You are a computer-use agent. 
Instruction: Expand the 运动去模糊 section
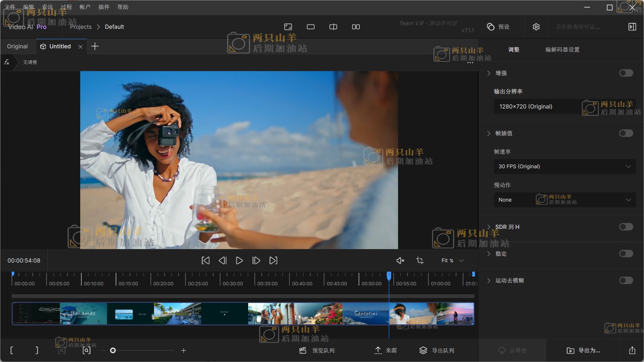[x=489, y=280]
